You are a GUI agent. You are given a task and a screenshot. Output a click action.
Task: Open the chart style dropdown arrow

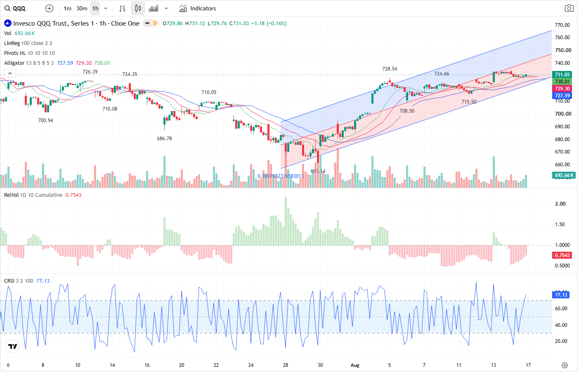tap(166, 8)
